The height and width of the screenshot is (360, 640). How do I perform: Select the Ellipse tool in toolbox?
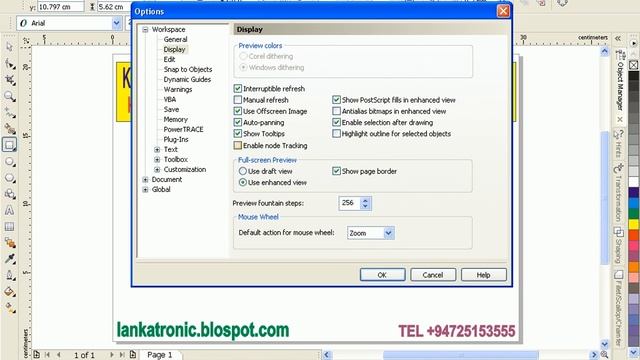point(9,162)
